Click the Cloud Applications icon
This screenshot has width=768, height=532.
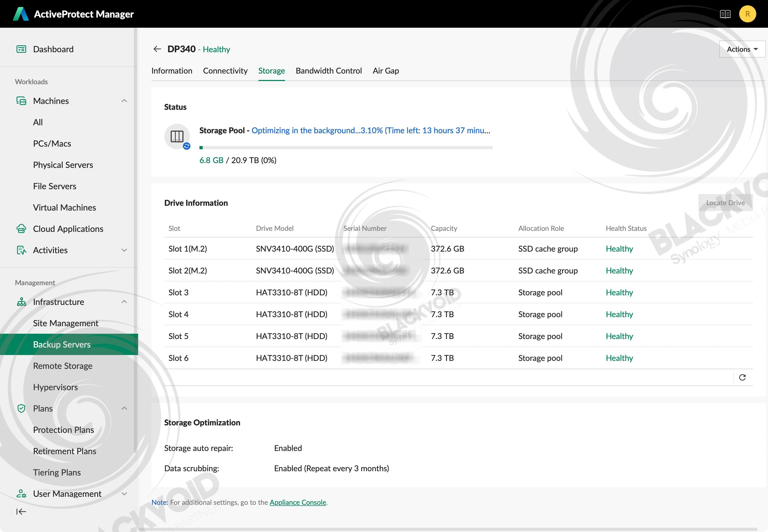[x=21, y=229]
